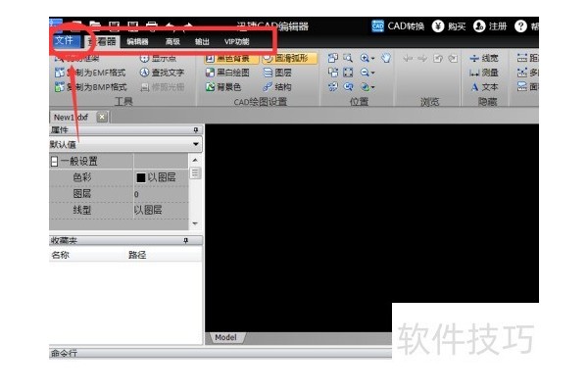588x392 pixels.
Task: Pin the 收藏夹 panel
Action: pyautogui.click(x=186, y=240)
